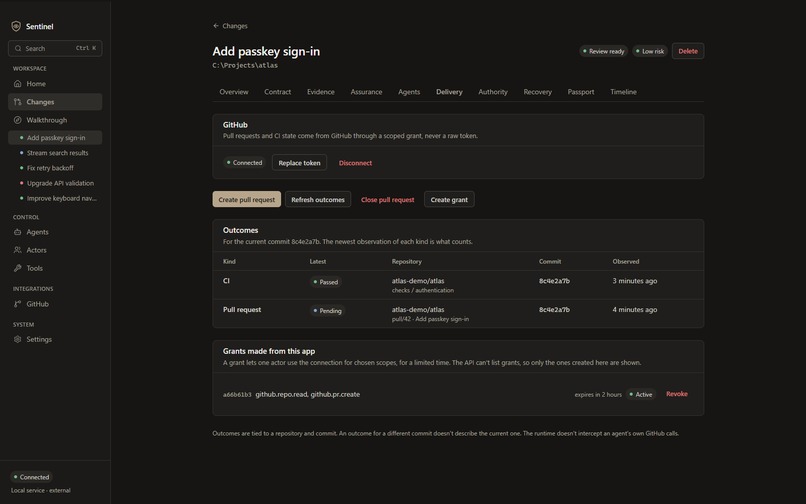The height and width of the screenshot is (504, 806).
Task: Click the Review ready badge
Action: click(x=603, y=51)
